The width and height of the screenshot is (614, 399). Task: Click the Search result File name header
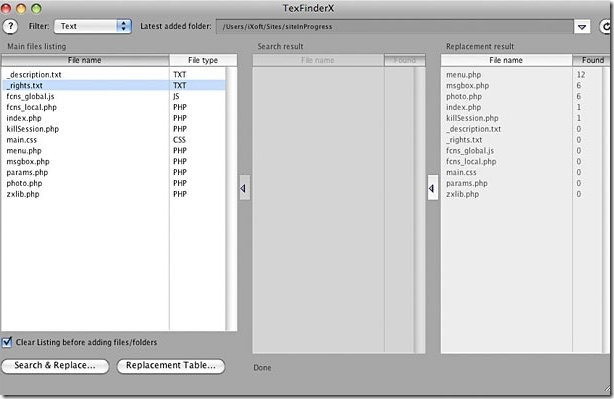318,60
